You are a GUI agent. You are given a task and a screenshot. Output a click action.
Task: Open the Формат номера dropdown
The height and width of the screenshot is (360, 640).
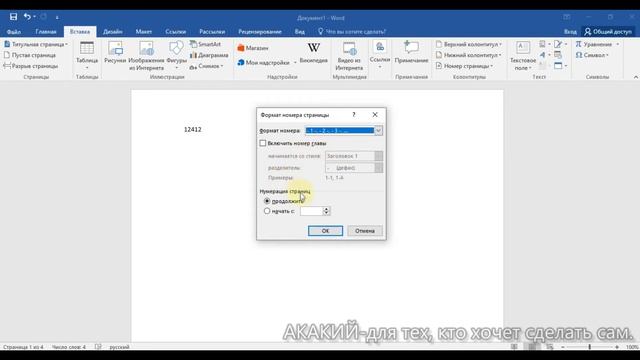point(378,131)
